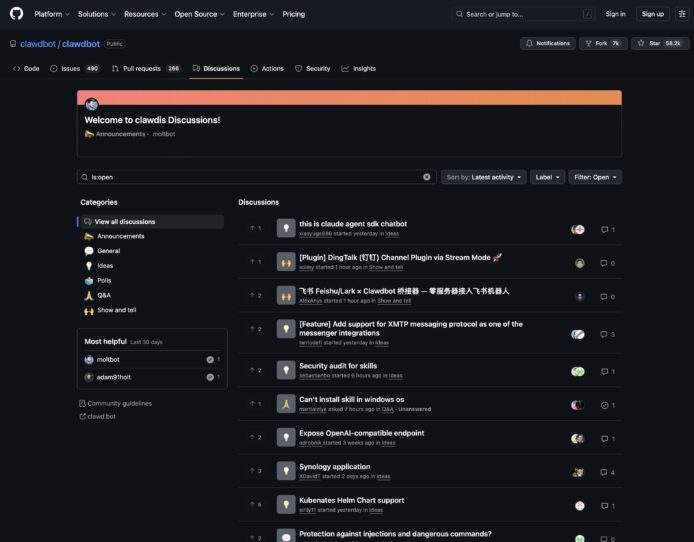
Task: Click the discussions search input field
Action: coord(255,177)
